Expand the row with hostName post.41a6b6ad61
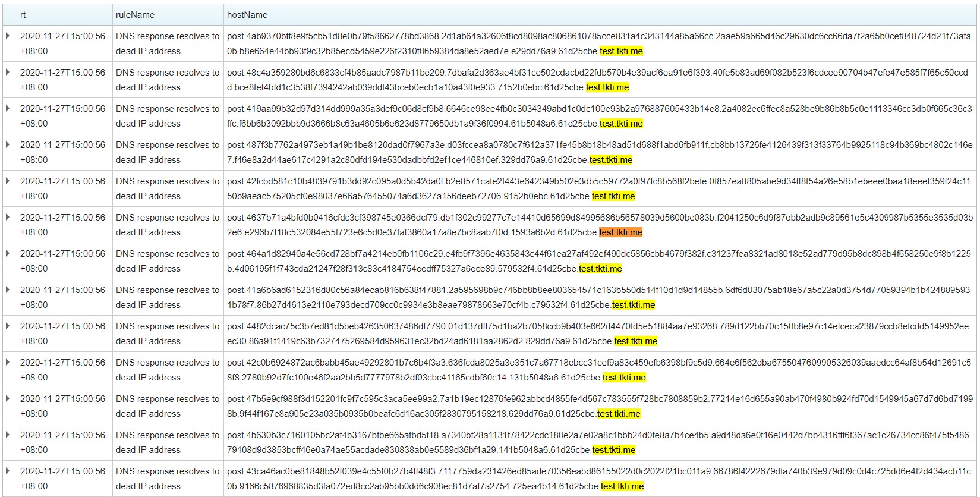The image size is (980, 497). click(x=8, y=290)
